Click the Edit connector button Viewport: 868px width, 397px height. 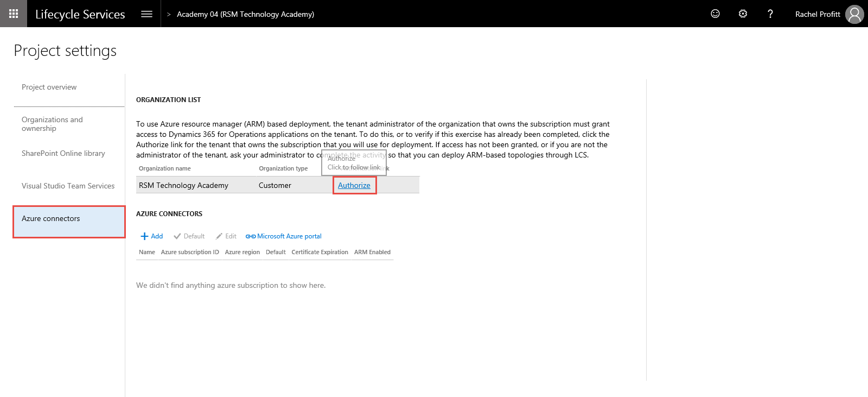(x=226, y=236)
